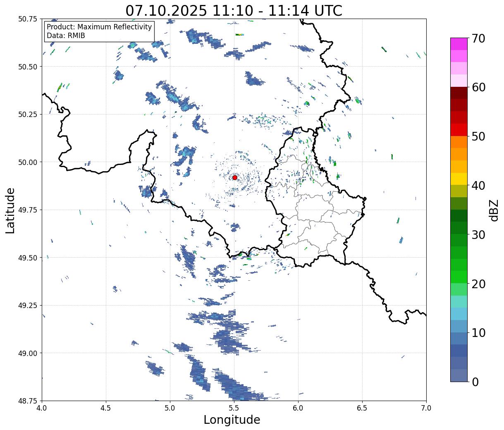Click the latitude tick label 50.25
Image resolution: width=504 pixels, height=430 pixels.
tap(27, 114)
